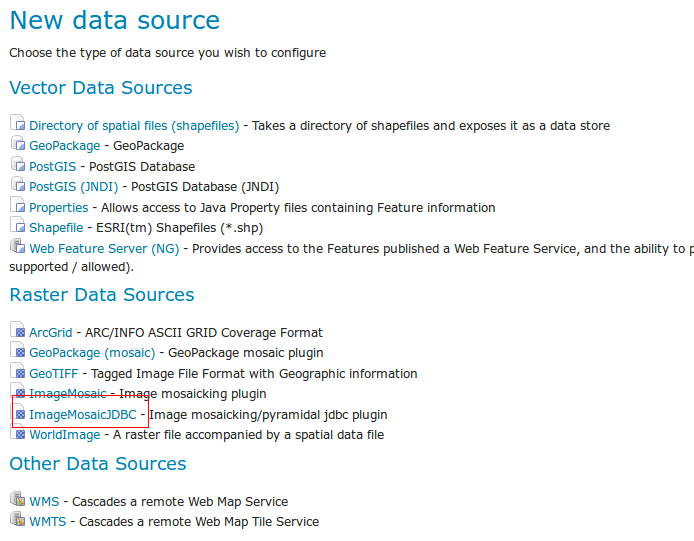
Task: Open the ImageMosaic link
Action: tap(68, 394)
